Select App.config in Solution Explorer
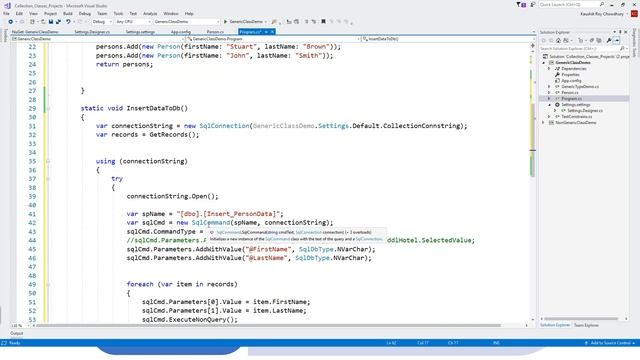This screenshot has width=640, height=360. point(571,81)
